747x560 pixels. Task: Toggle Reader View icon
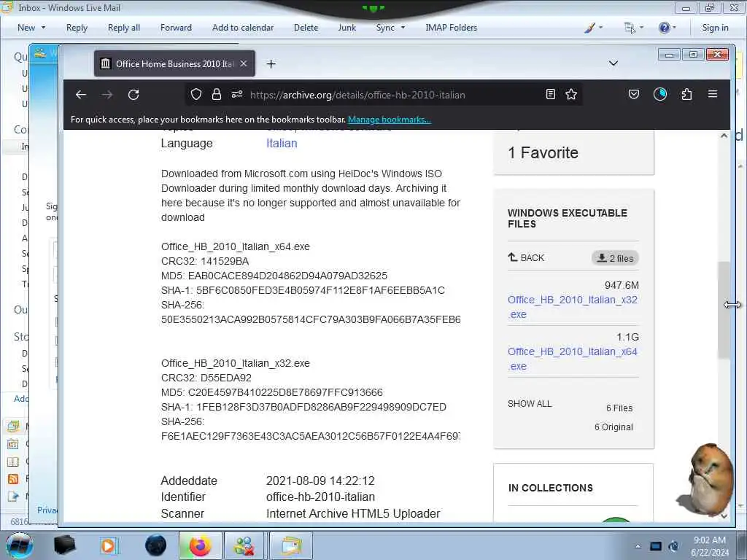tap(550, 94)
